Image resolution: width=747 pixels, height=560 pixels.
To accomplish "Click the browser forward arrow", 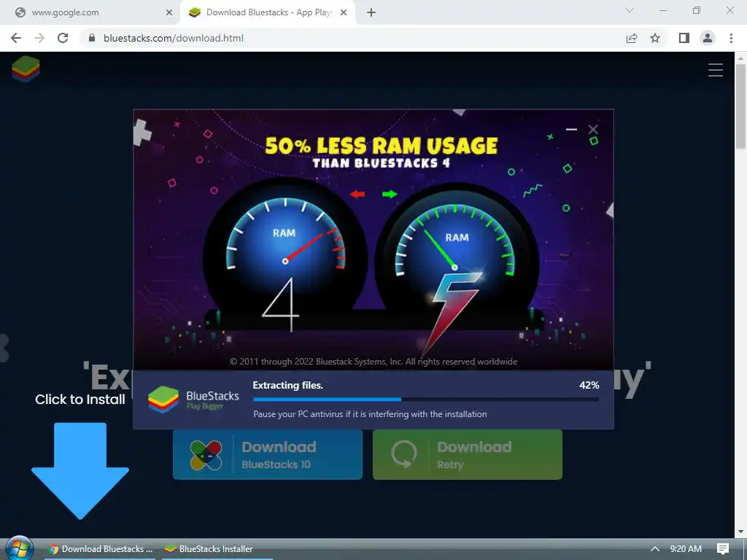I will [39, 38].
